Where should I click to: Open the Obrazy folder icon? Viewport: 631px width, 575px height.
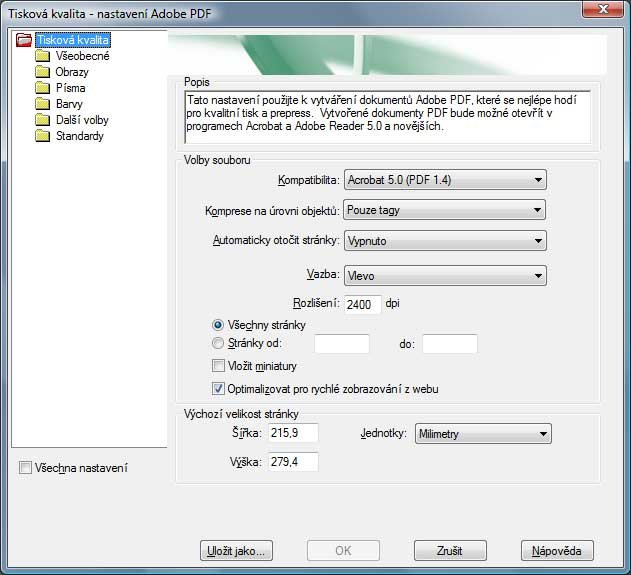click(42, 72)
